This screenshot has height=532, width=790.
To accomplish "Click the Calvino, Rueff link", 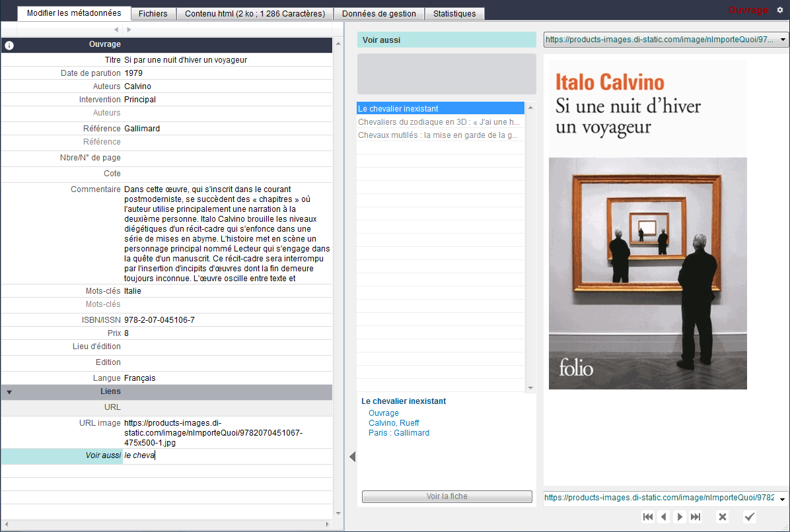I will coord(394,423).
